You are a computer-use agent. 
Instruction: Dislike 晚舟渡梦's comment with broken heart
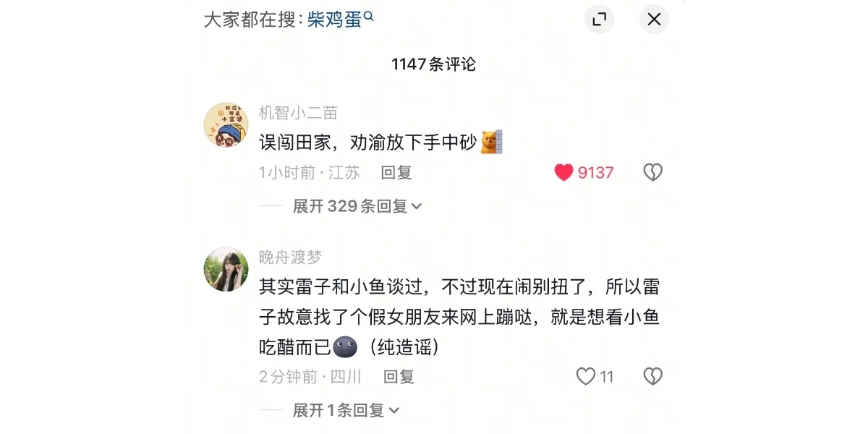click(x=652, y=376)
